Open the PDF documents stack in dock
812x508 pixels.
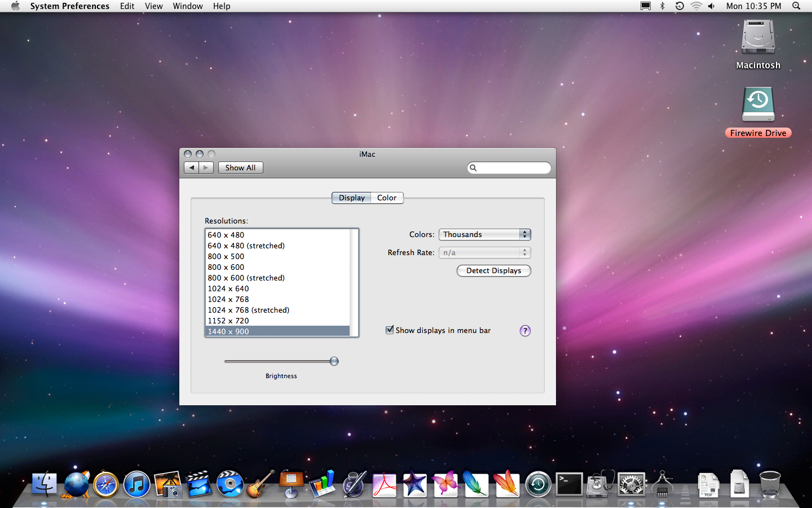click(708, 485)
